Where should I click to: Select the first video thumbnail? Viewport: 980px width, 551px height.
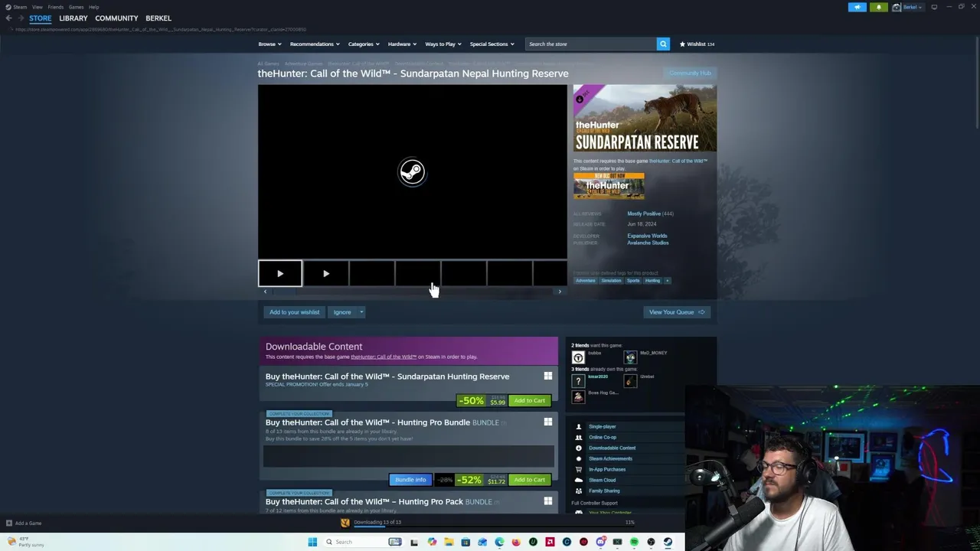tap(280, 273)
